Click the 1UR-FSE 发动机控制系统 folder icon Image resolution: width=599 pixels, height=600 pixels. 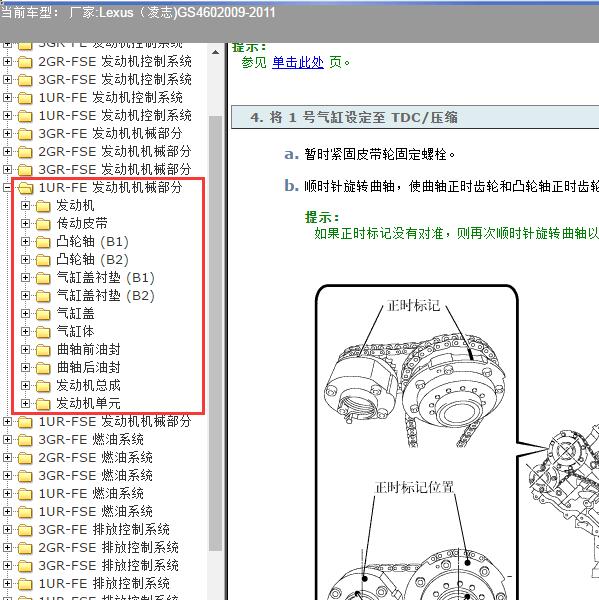click(x=25, y=116)
